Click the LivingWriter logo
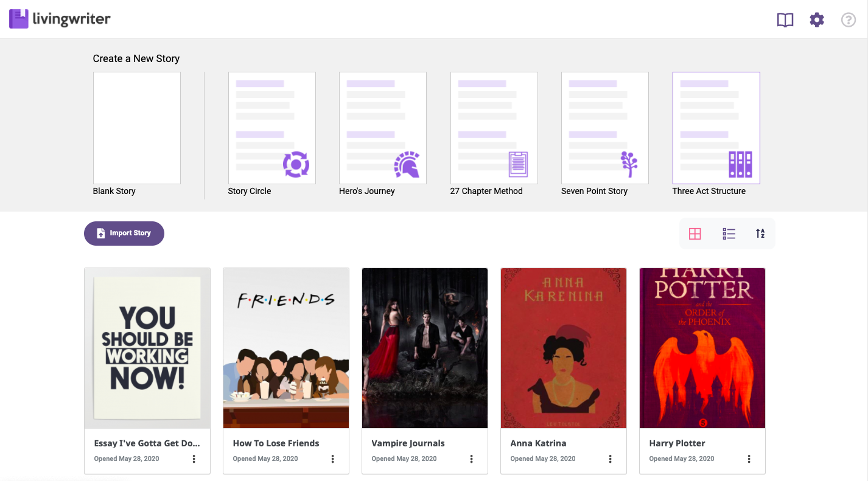868x481 pixels. coord(60,19)
